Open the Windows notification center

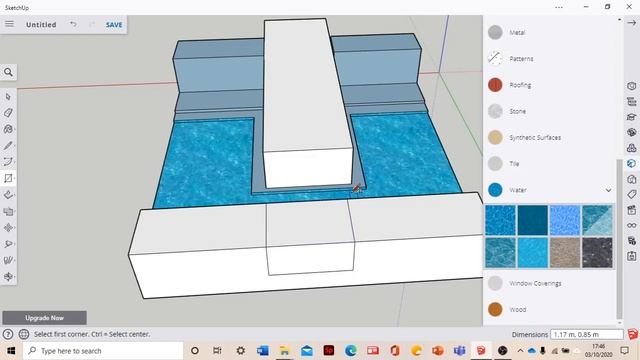click(624, 351)
